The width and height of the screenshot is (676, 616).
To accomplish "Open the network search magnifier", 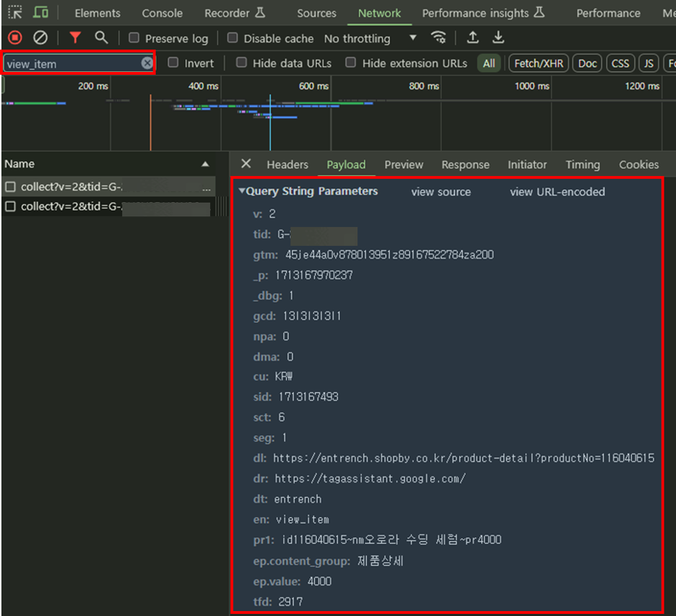I will [x=101, y=38].
